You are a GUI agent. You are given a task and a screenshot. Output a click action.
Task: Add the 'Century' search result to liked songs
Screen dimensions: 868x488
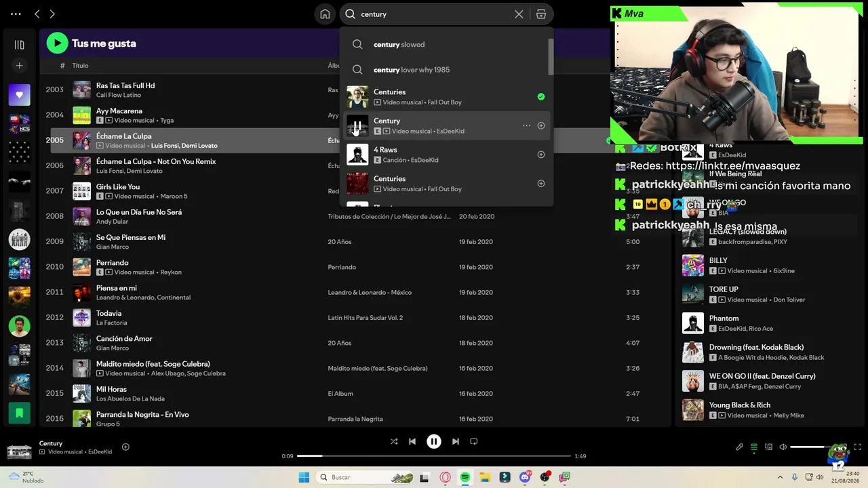[x=541, y=125]
